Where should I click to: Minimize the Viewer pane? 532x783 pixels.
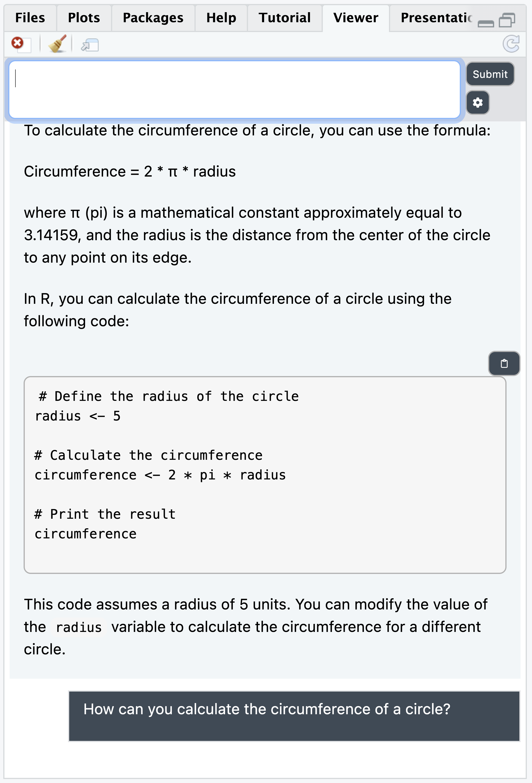pyautogui.click(x=485, y=22)
